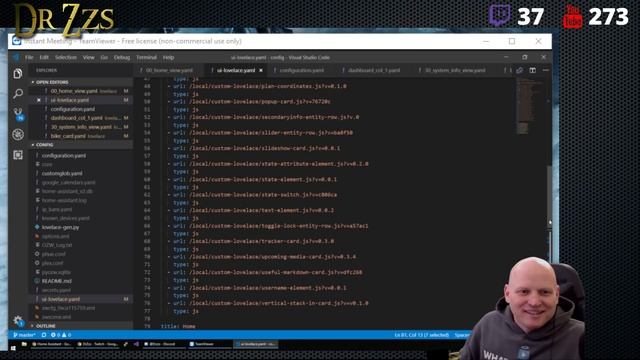640x360 pixels.
Task: Click line 79 title: Home text
Action: point(178,327)
